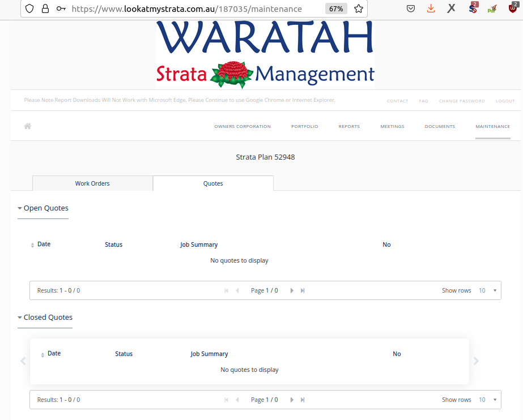Go to previous page of Closed Quotes
523x420 pixels.
[x=237, y=400]
